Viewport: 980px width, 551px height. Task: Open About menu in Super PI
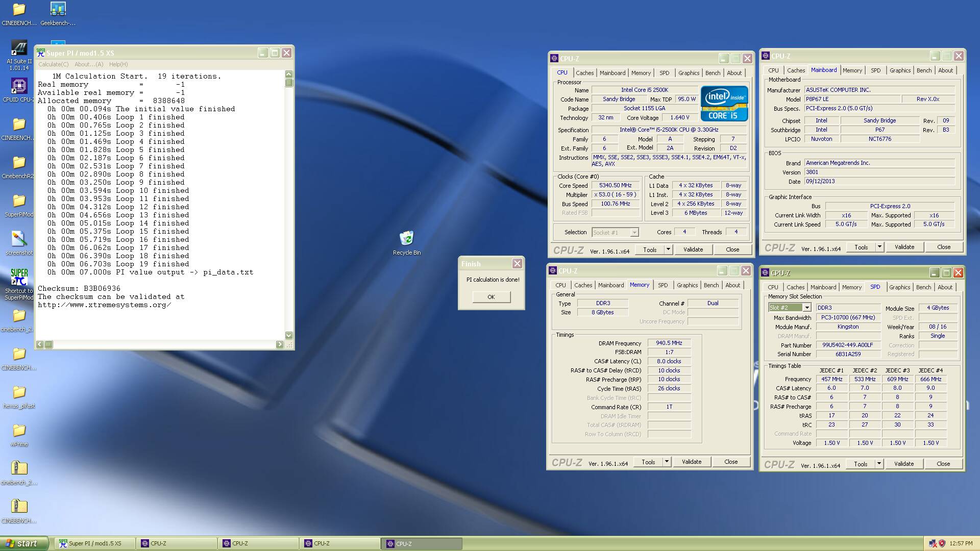pos(89,64)
